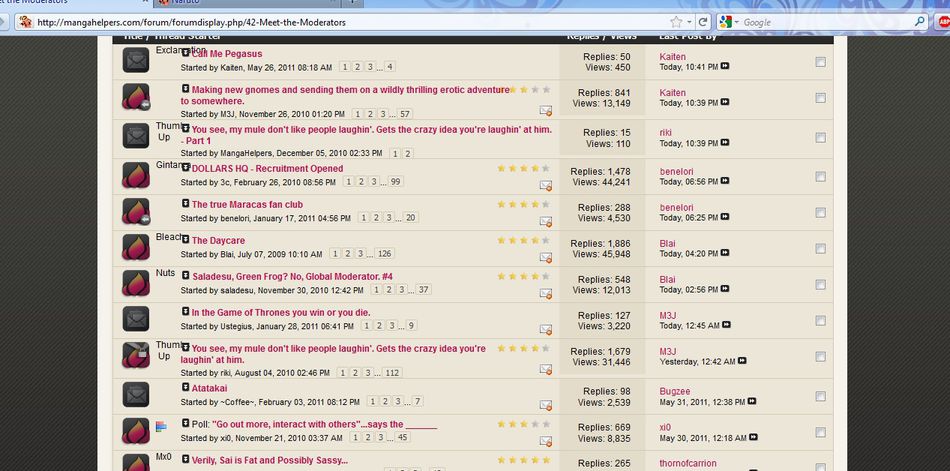
Task: Click the thread icon for DOLLARS HQ - Recruitment Opened
Action: pos(136,175)
